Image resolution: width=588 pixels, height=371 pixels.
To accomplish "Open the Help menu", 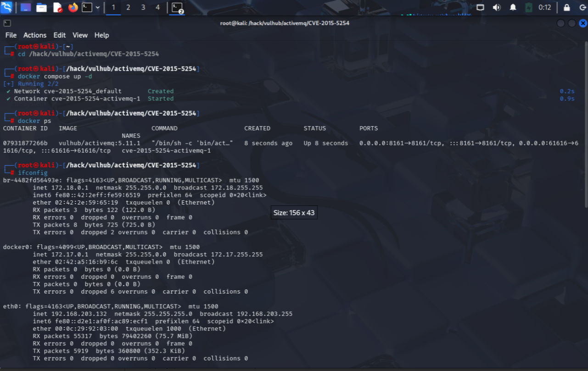I will click(x=101, y=35).
